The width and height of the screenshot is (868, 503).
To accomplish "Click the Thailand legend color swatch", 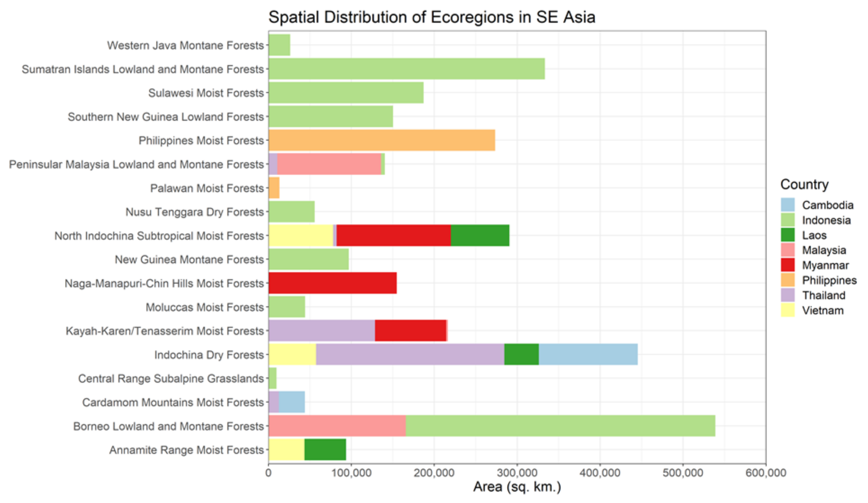I will click(x=787, y=295).
